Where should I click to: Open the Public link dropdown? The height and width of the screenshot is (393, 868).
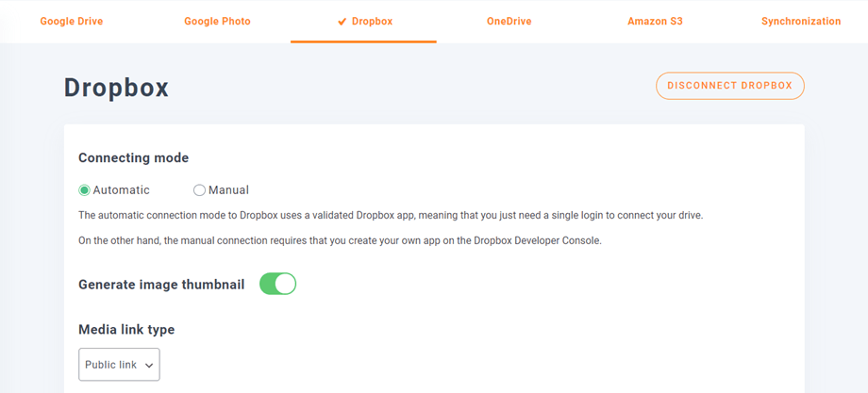(119, 365)
